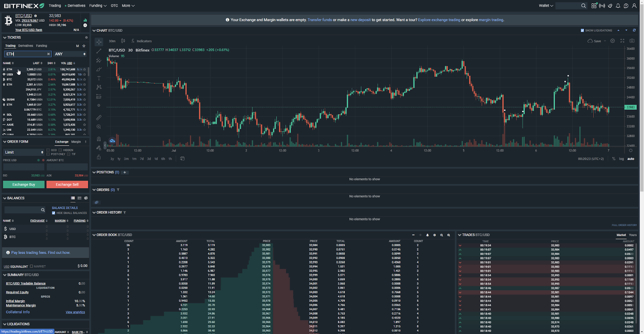Click the Price USD input field
This screenshot has height=334, width=644.
[x=24, y=167]
